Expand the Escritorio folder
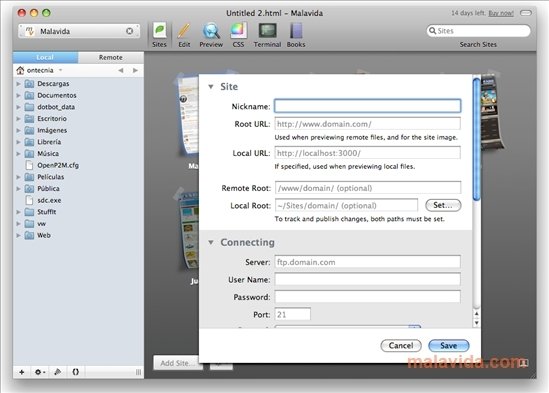The height and width of the screenshot is (393, 549). [x=18, y=119]
